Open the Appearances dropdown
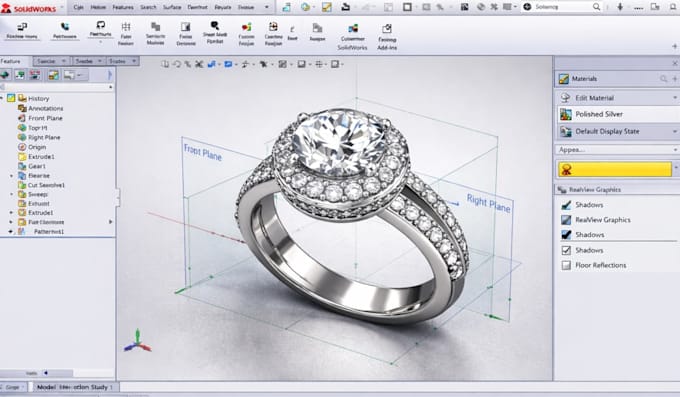 (675, 149)
